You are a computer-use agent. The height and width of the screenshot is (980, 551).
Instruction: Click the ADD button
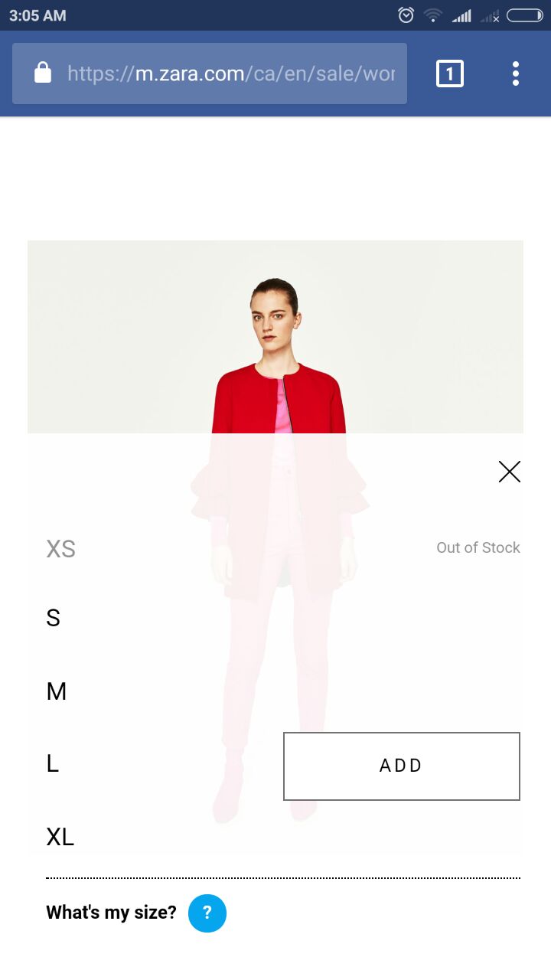click(x=402, y=766)
